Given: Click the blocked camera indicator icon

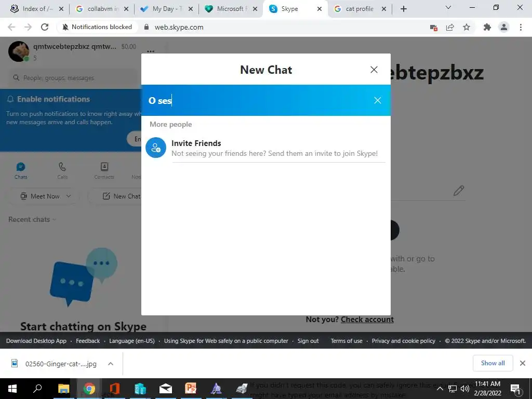Looking at the screenshot, I should coord(433,28).
